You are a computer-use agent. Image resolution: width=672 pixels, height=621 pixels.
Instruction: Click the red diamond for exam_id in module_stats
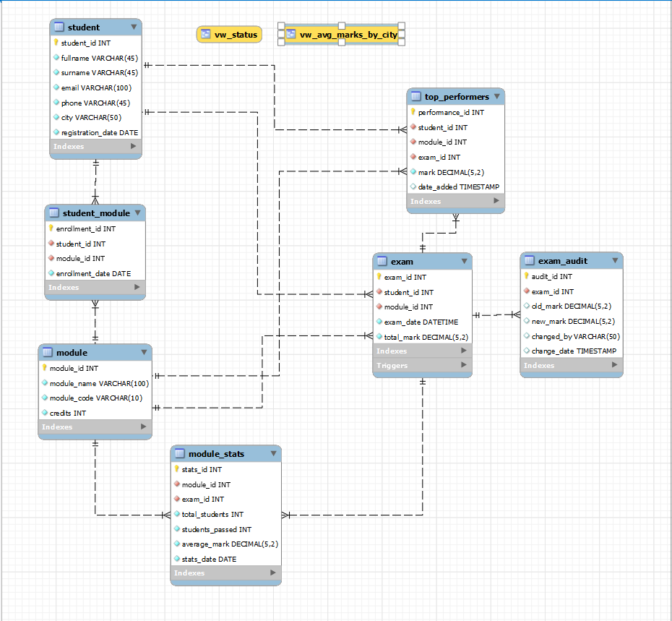coord(176,498)
